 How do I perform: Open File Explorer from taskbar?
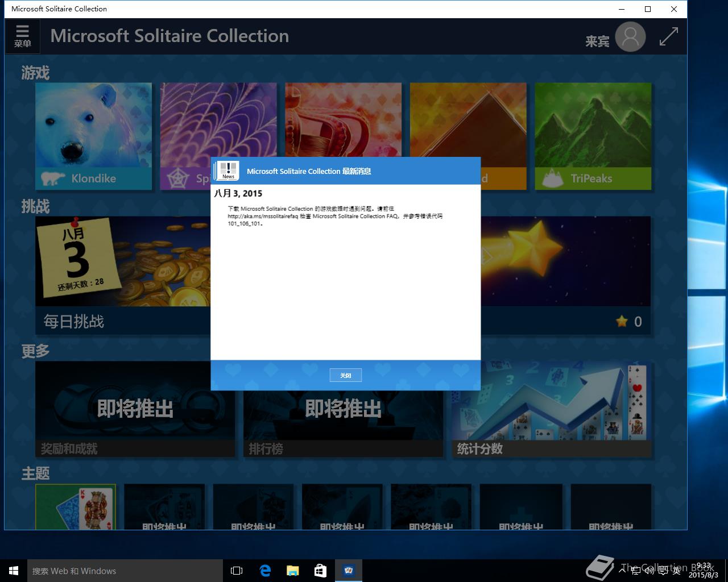293,571
